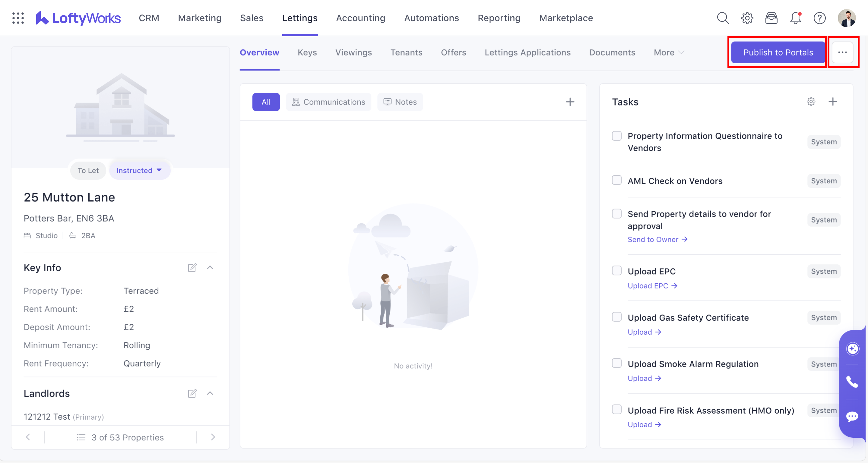868x463 pixels.
Task: Add a new task with plus icon
Action: pyautogui.click(x=832, y=102)
